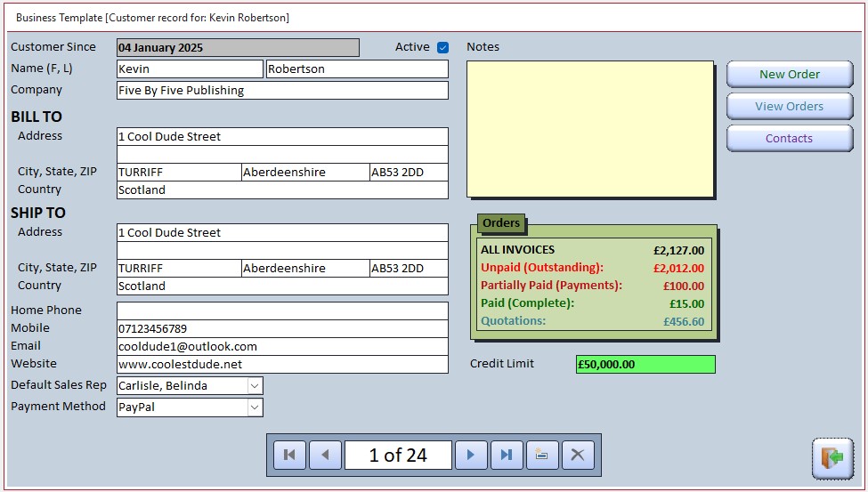Expand the Default Sales Rep dropdown
Image resolution: width=868 pixels, height=492 pixels.
(x=255, y=385)
